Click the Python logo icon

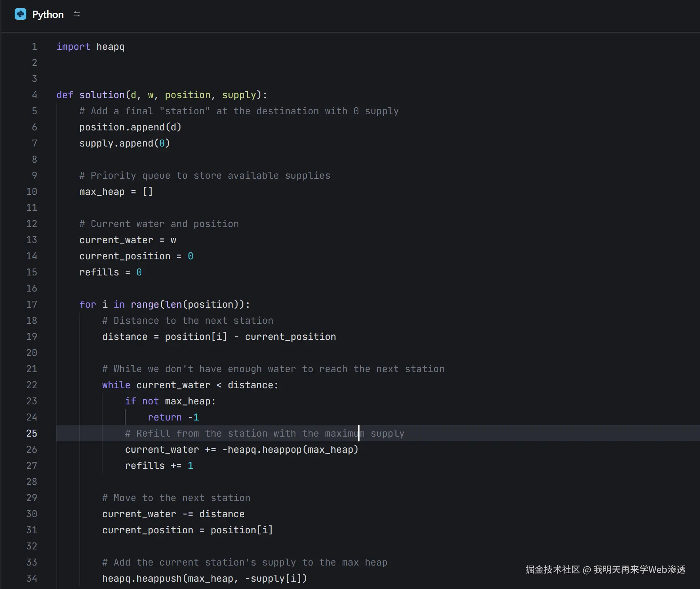[21, 14]
